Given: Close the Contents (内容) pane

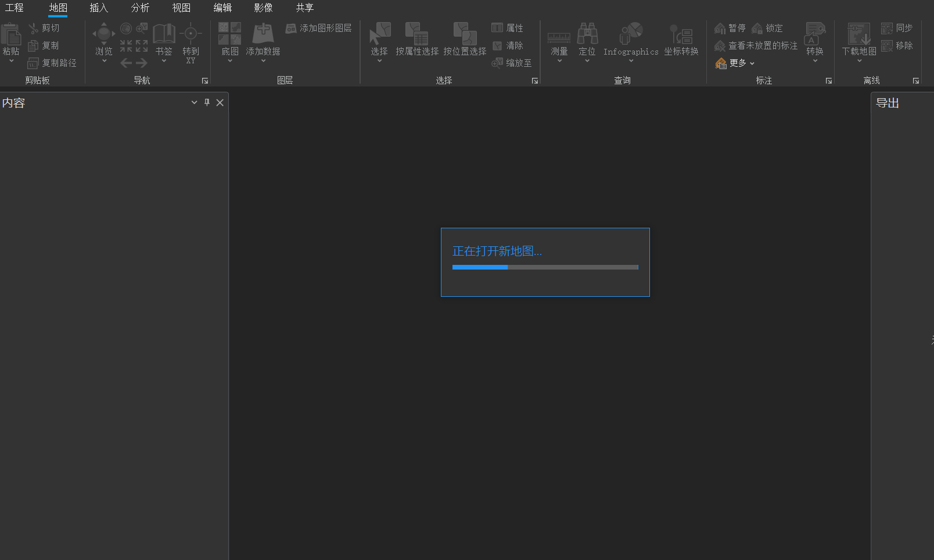Looking at the screenshot, I should 220,102.
